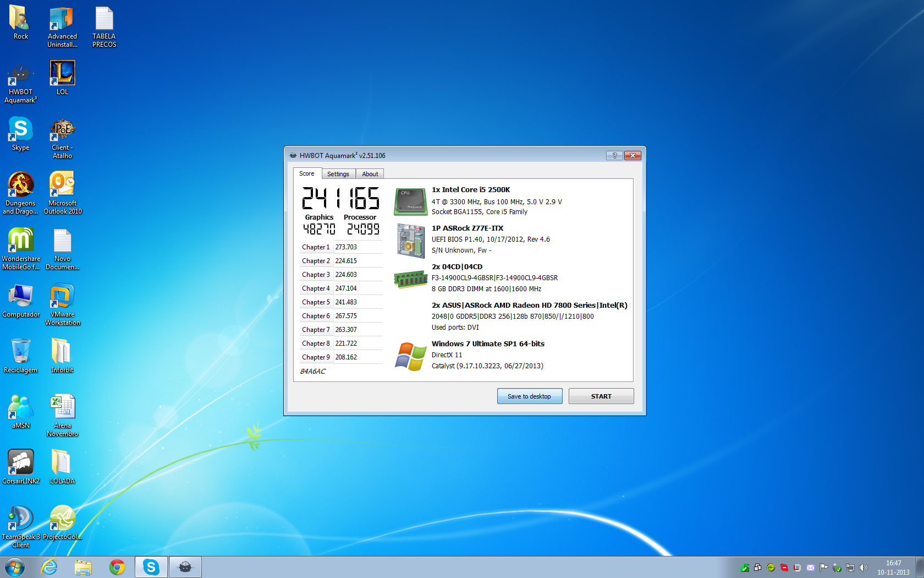Screen dimensions: 924x578
Task: Click the Windows 7 Ultimate SP1 64-bits heading
Action: [x=488, y=344]
